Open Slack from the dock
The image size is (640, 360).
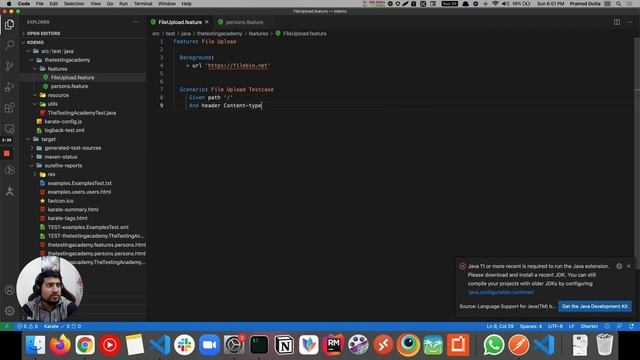[184, 345]
